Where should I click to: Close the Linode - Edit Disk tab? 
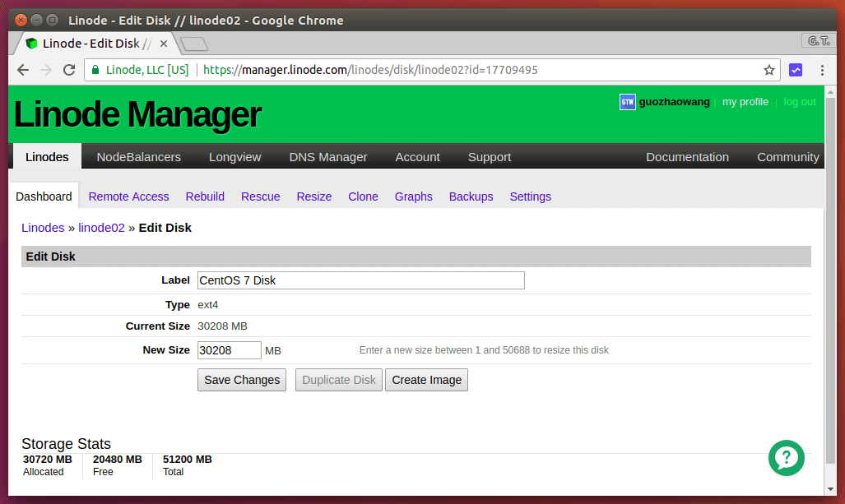click(164, 44)
